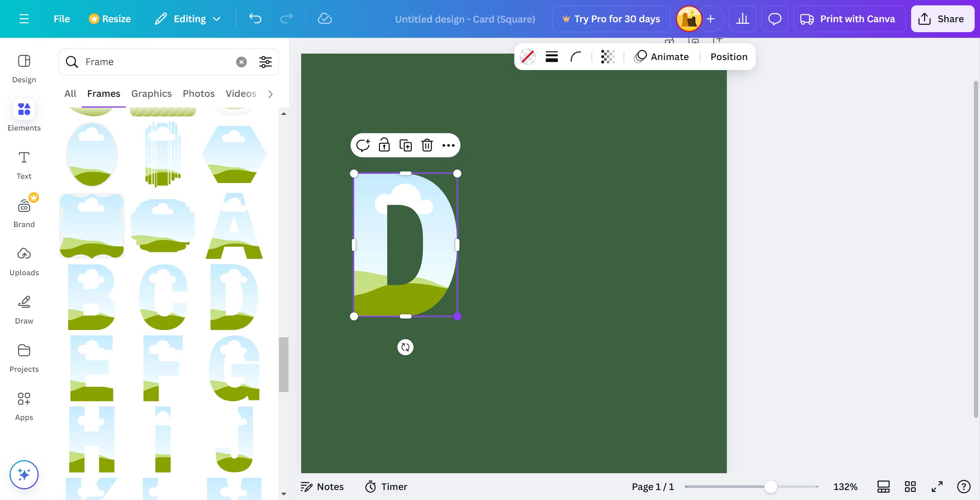Open the Brand panel in sidebar
980x500 pixels.
click(24, 213)
